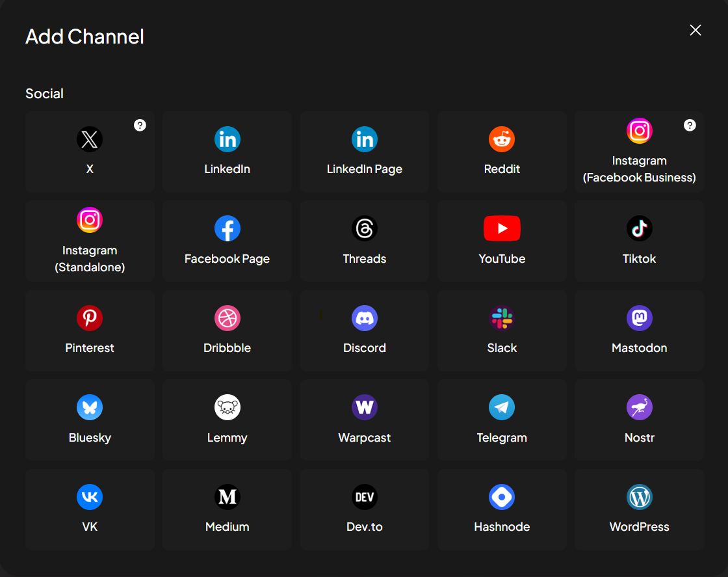
Task: Choose the Mastodon icon
Action: coord(640,318)
